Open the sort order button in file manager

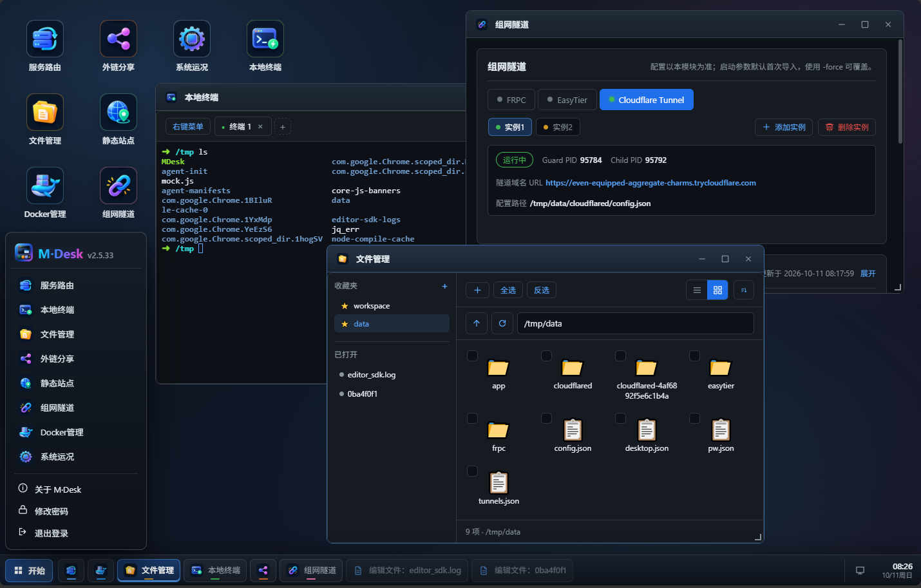pos(744,290)
